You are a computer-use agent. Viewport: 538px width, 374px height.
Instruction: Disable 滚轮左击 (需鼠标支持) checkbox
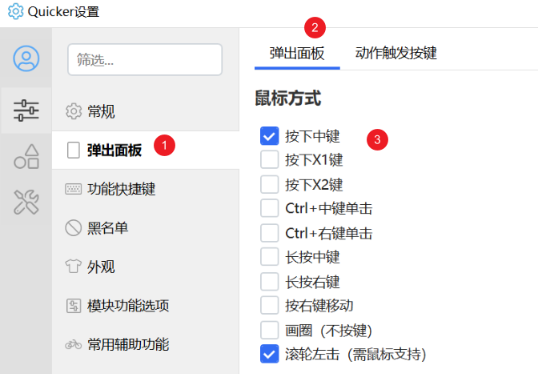[x=269, y=354]
